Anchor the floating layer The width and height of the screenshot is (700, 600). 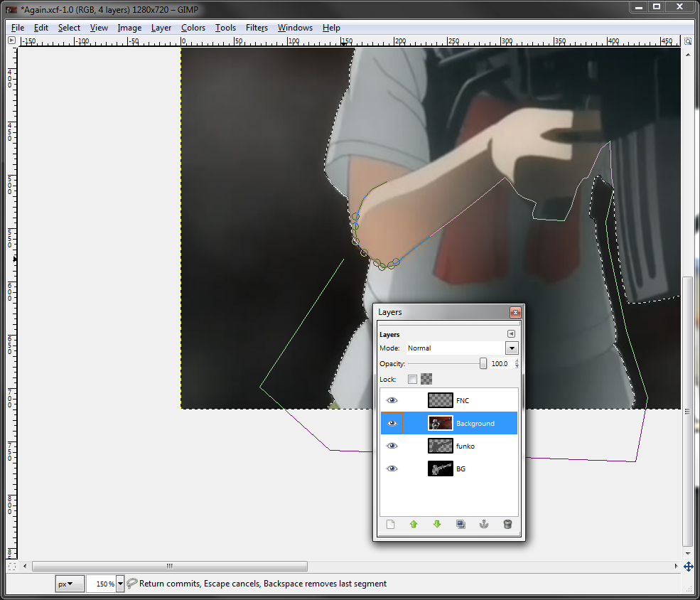[484, 524]
